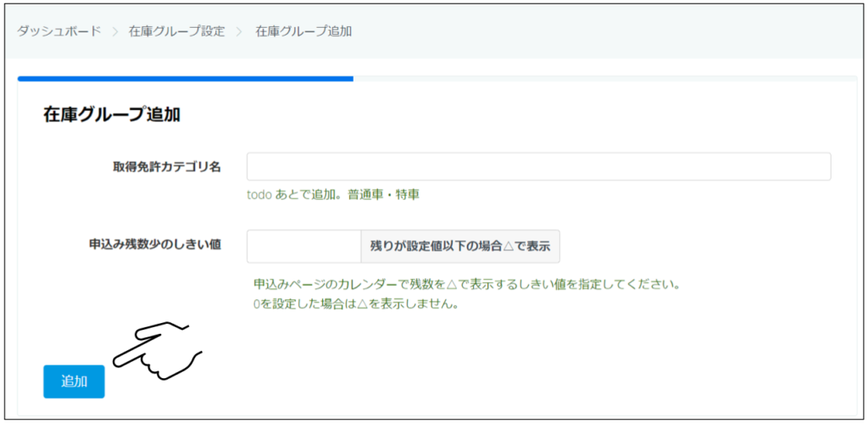Click the blue filled portion of progress bar

185,79
